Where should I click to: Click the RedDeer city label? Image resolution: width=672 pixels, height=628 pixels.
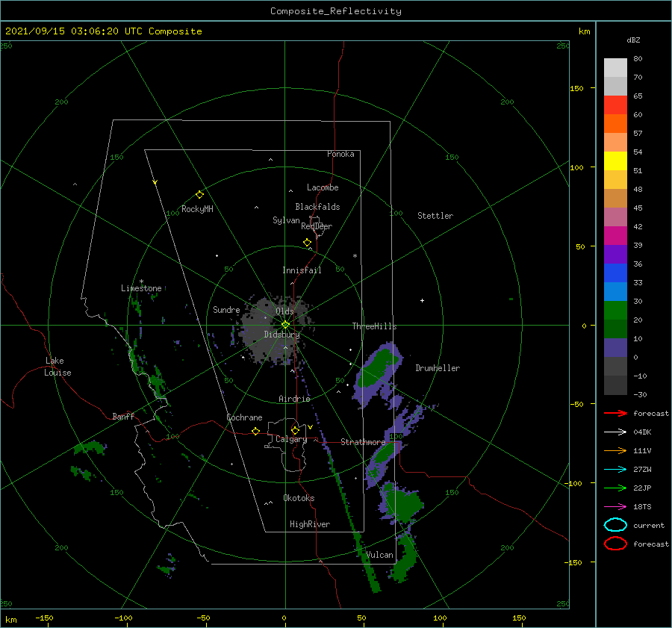click(x=317, y=226)
